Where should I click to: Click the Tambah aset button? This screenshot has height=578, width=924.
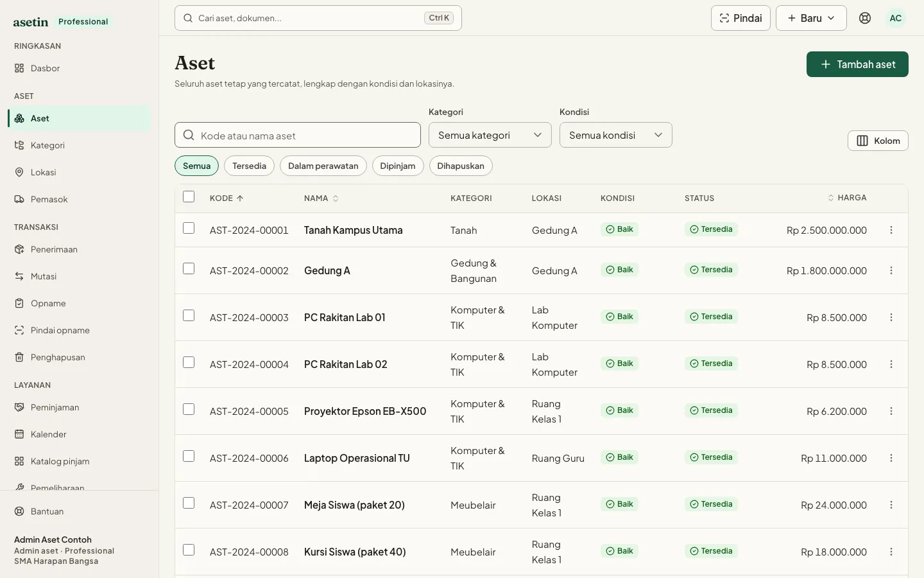click(857, 64)
